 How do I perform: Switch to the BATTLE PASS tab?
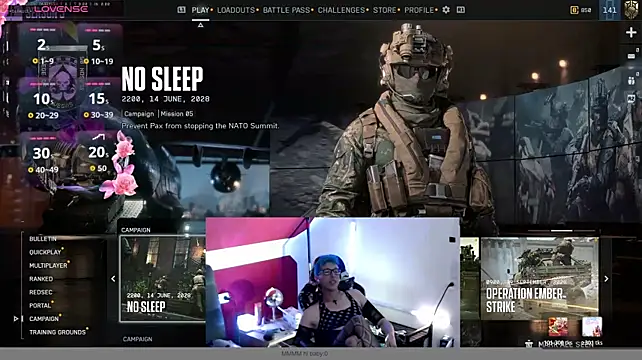[x=286, y=10]
